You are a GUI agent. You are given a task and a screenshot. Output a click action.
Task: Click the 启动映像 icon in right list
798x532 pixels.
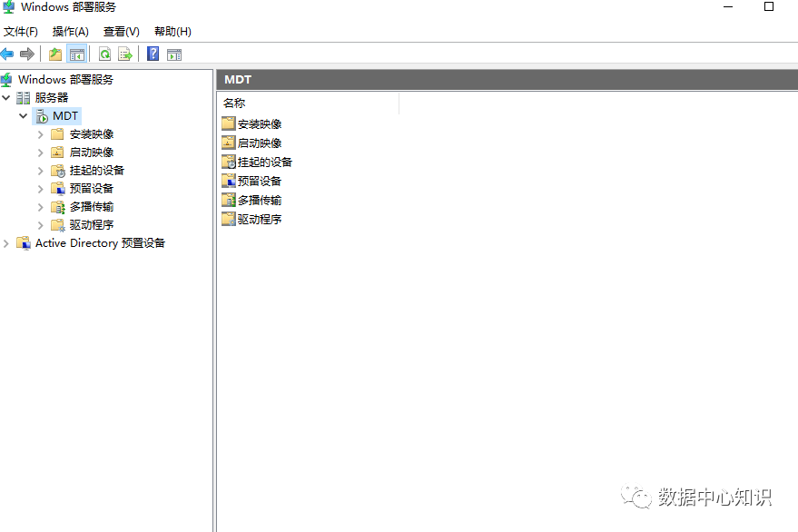point(229,143)
